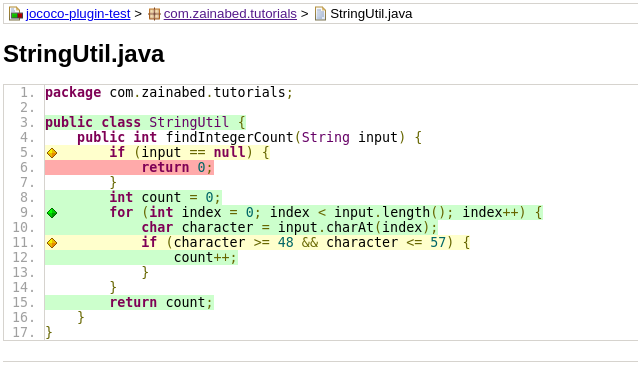
Task: Click line number 1 in the gutter
Action: pos(28,93)
